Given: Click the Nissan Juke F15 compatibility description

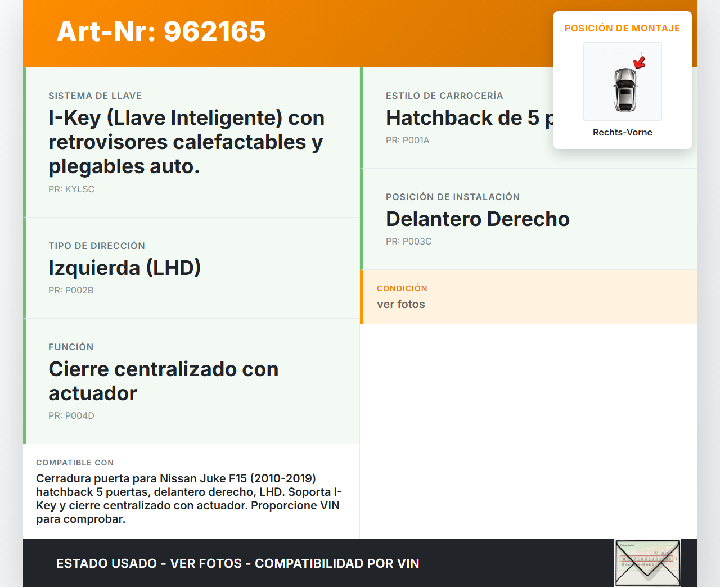Looking at the screenshot, I should pos(189,498).
